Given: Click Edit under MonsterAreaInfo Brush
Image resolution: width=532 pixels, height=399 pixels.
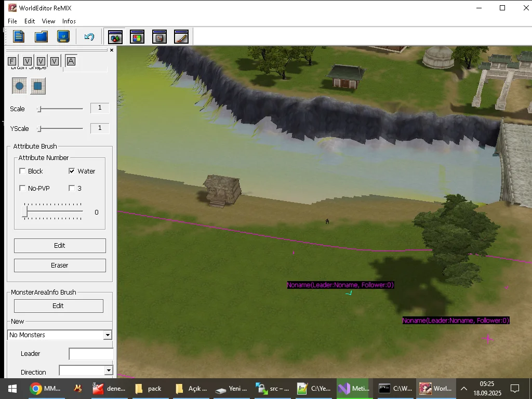Looking at the screenshot, I should click(58, 306).
